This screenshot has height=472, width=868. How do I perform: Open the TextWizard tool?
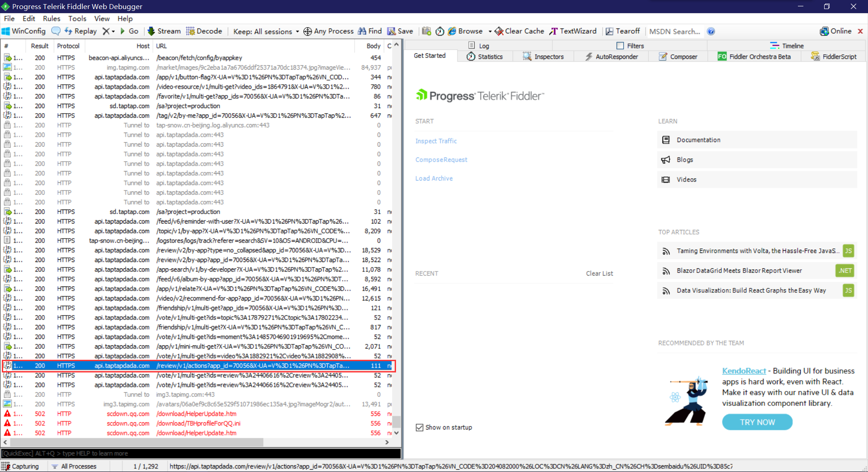pyautogui.click(x=573, y=31)
